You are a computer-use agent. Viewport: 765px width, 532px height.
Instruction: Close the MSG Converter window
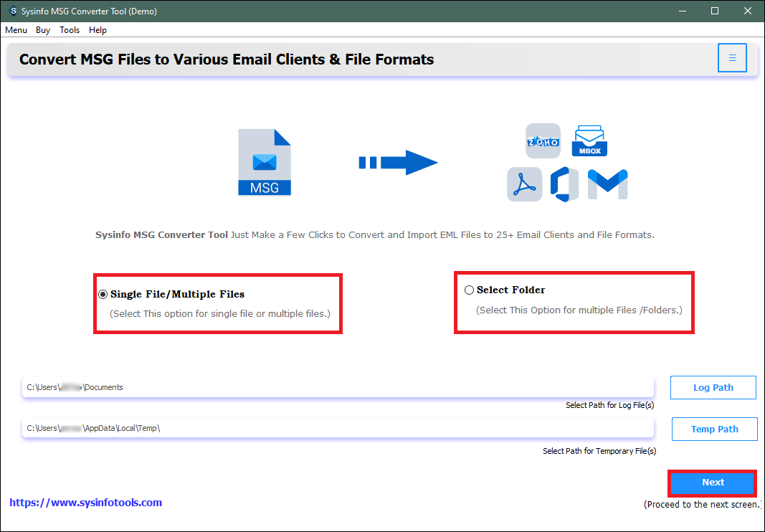[x=748, y=11]
